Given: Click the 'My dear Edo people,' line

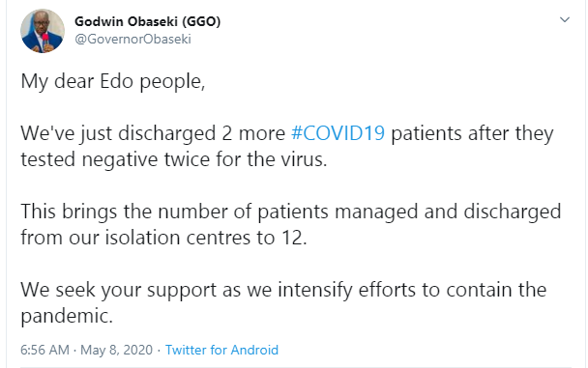Looking at the screenshot, I should [113, 81].
